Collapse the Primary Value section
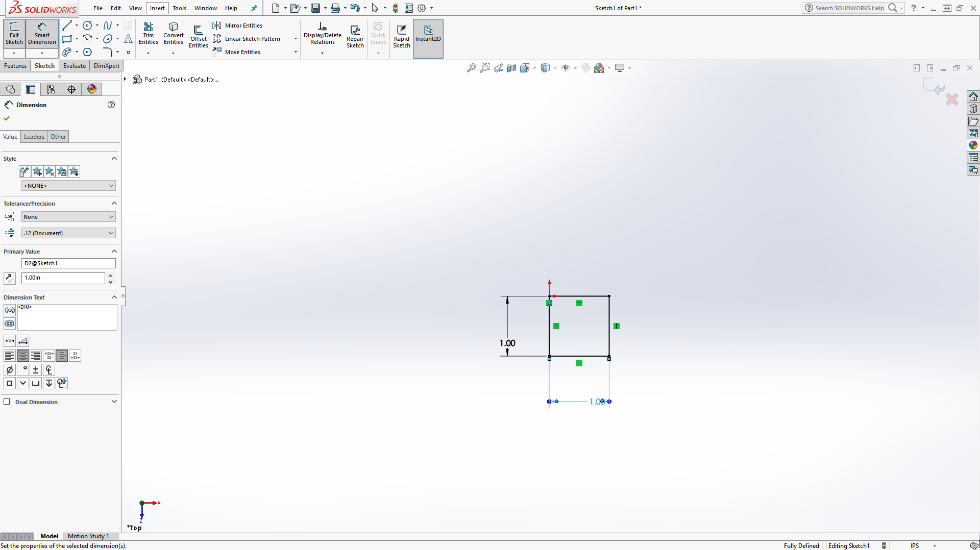This screenshot has height=550, width=980. coord(114,252)
